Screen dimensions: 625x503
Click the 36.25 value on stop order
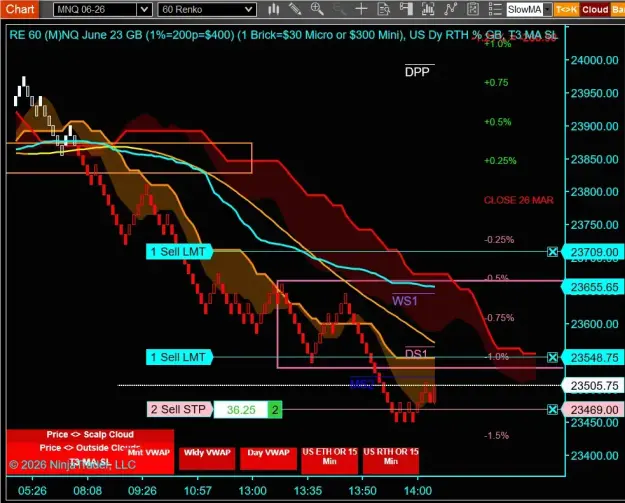241,410
